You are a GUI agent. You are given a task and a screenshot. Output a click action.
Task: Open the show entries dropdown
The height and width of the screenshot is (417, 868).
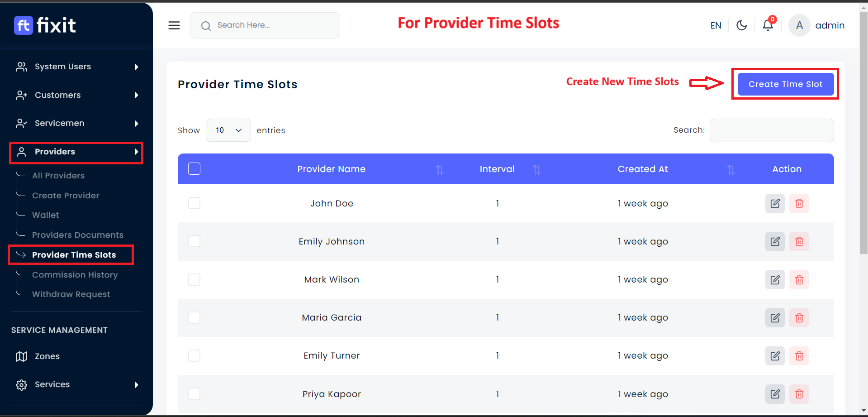(228, 130)
